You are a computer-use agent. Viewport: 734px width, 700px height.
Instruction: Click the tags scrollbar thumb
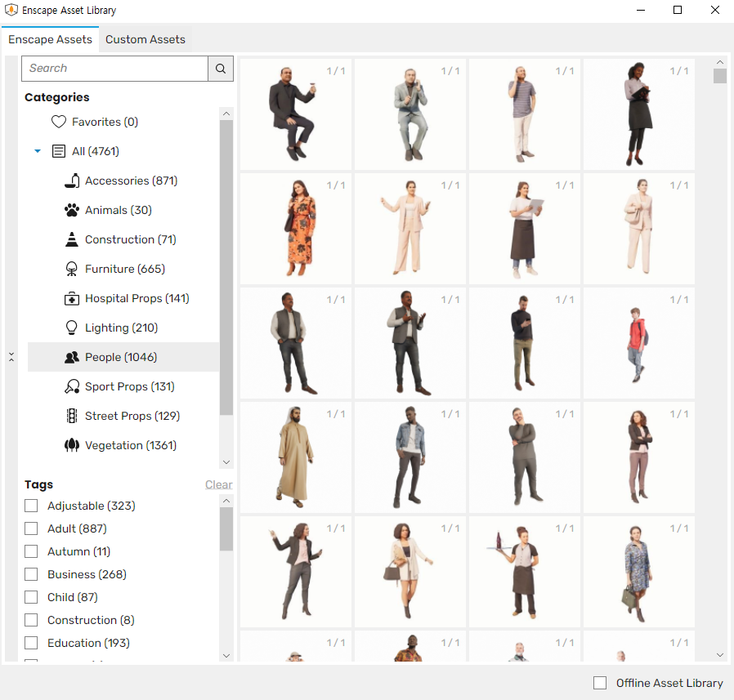[226, 529]
